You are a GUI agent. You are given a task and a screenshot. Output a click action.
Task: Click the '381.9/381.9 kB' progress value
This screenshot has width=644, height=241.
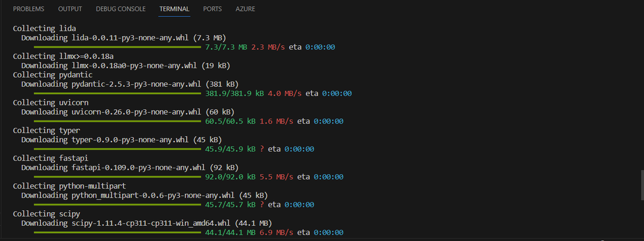click(235, 93)
